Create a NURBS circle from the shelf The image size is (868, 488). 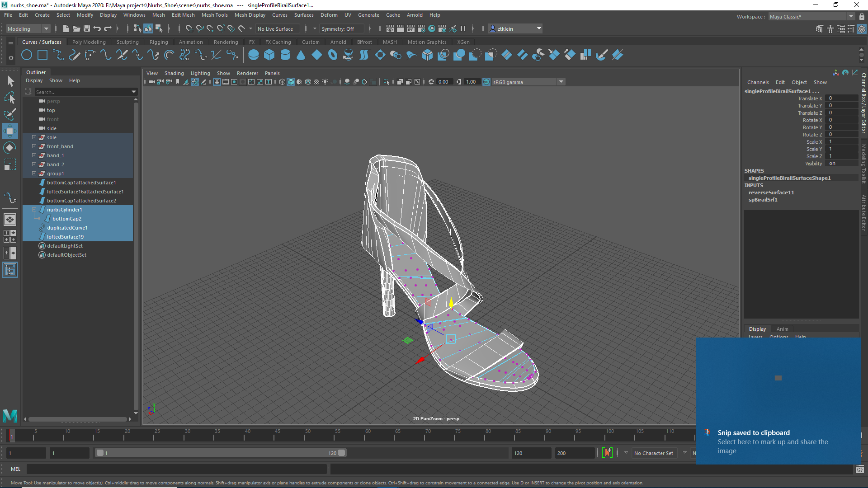(x=26, y=55)
